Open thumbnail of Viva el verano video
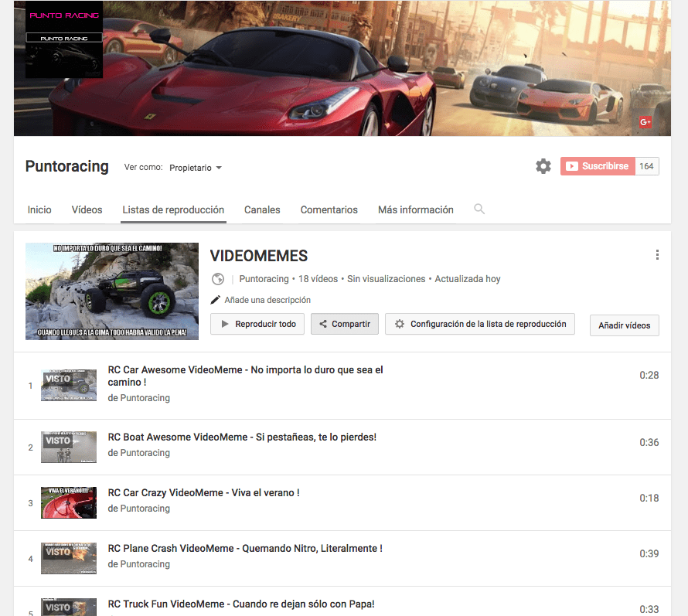The height and width of the screenshot is (616, 688). [x=69, y=503]
